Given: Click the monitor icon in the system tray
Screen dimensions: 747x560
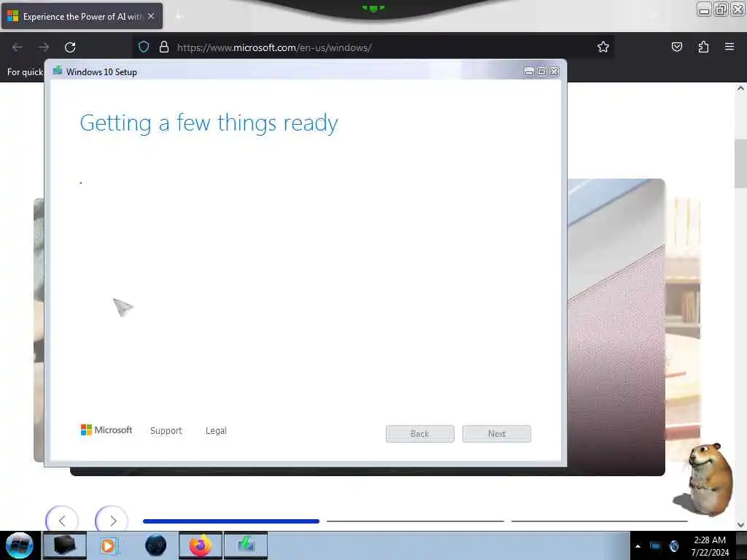Looking at the screenshot, I should [x=656, y=545].
